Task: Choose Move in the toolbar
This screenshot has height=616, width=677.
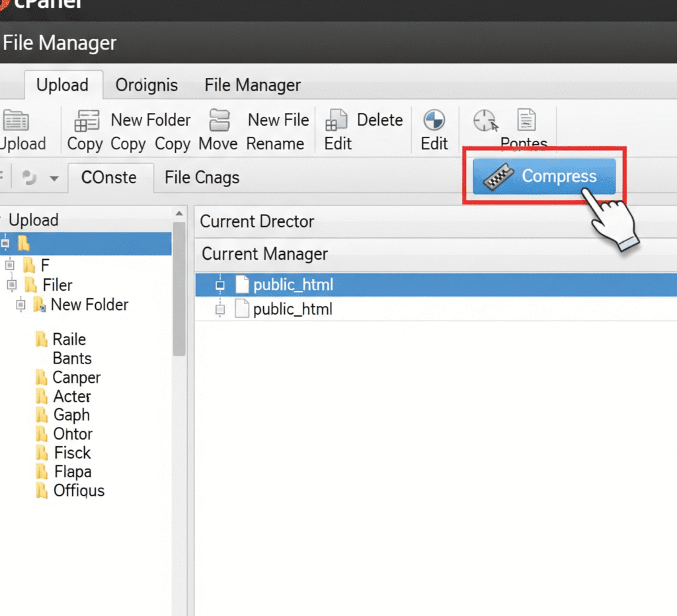Action: coord(218,143)
